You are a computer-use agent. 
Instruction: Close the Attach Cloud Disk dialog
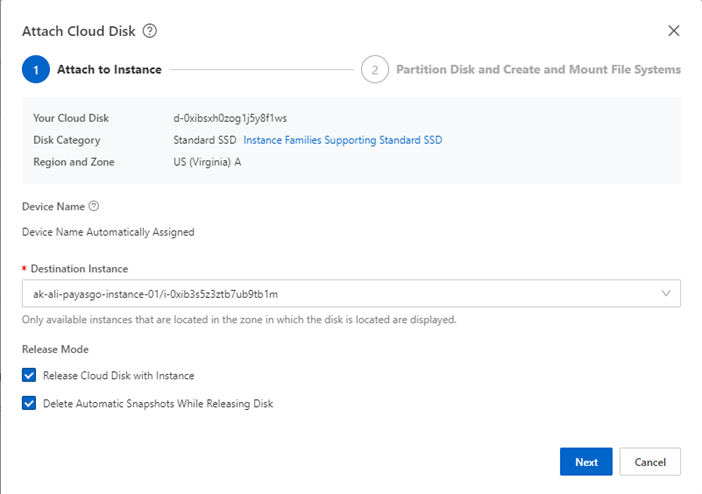(x=673, y=31)
